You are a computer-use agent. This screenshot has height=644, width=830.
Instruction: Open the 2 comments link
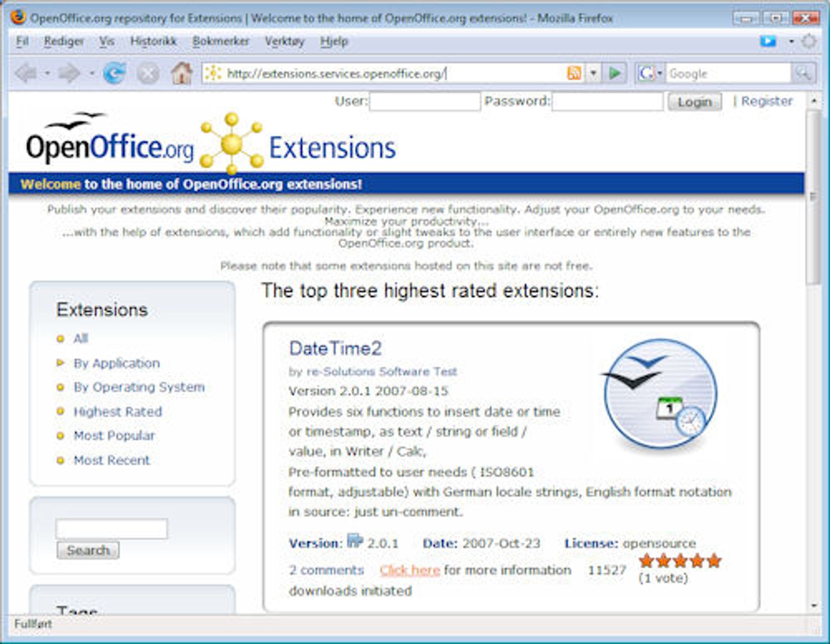[326, 570]
